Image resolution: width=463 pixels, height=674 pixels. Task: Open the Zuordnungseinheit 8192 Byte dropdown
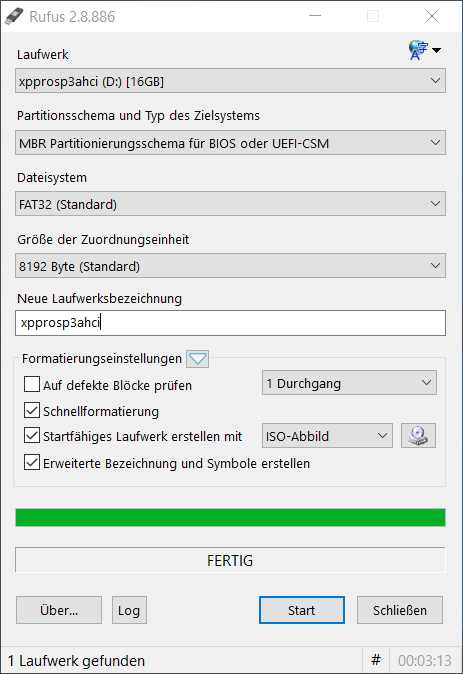click(230, 266)
